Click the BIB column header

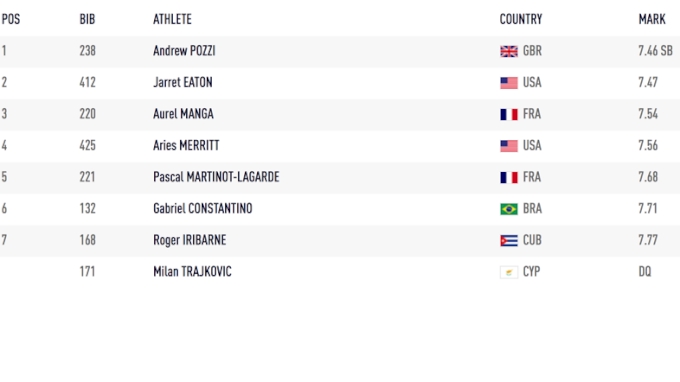(87, 19)
